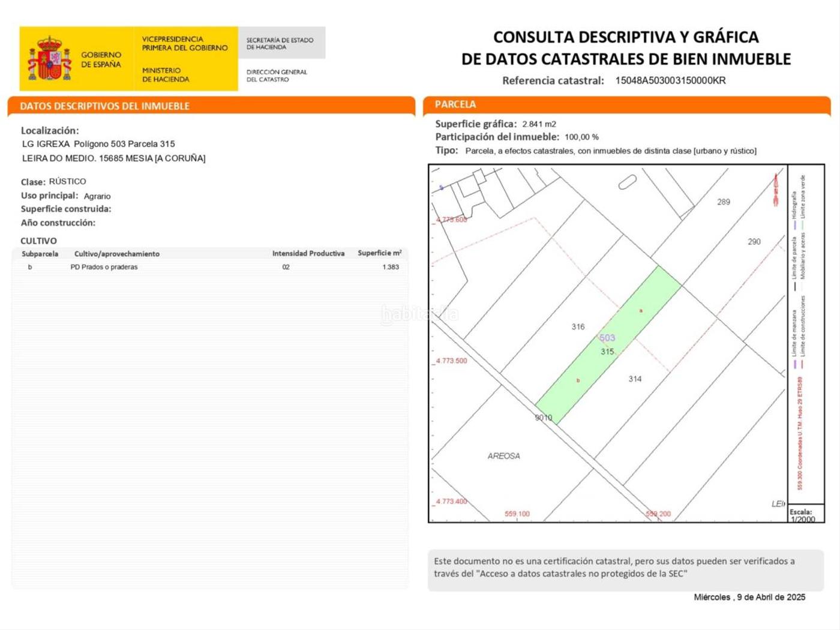Viewport: 840px width, 630px height.
Task: Click the 'Localización:' label
Action: click(50, 130)
